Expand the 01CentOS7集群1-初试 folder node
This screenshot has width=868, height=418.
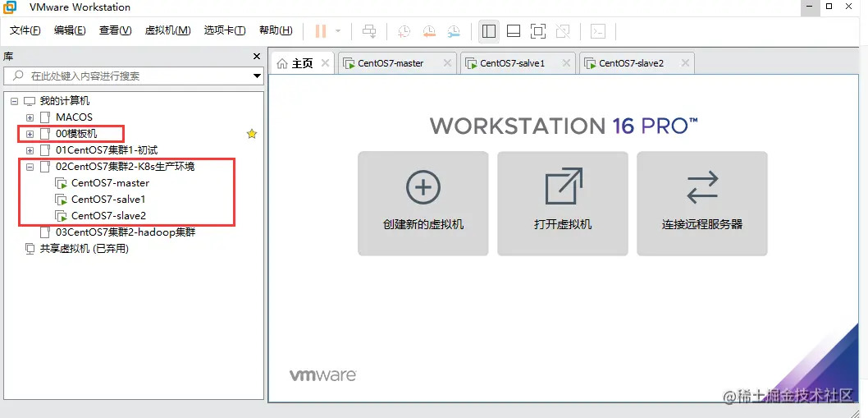pos(30,150)
